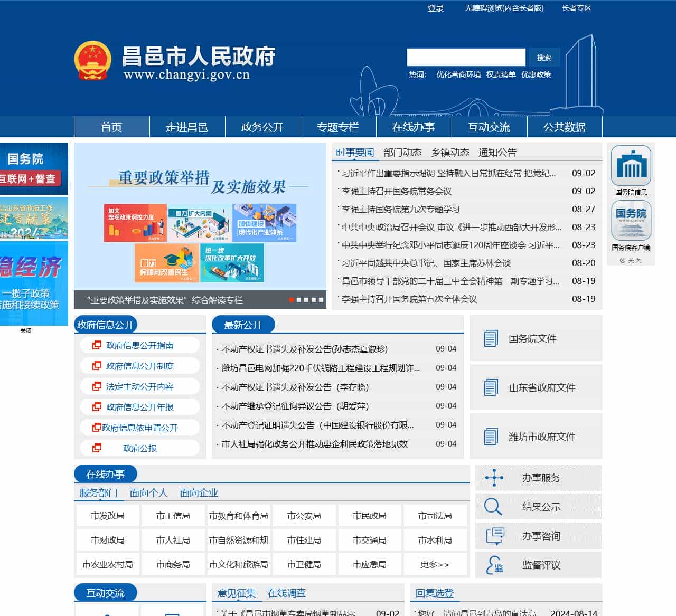The width and height of the screenshot is (676, 616).
Task: Select the 监督评议 person icon
Action: [495, 564]
